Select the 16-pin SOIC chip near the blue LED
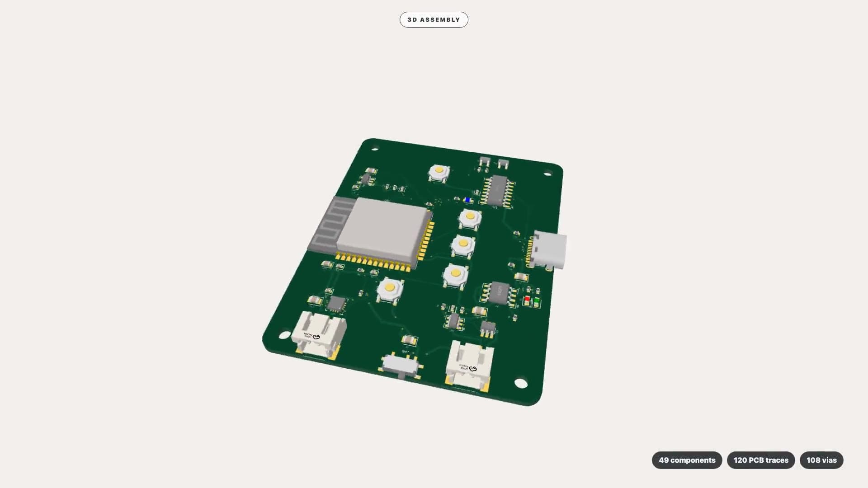The height and width of the screenshot is (488, 868). [498, 191]
